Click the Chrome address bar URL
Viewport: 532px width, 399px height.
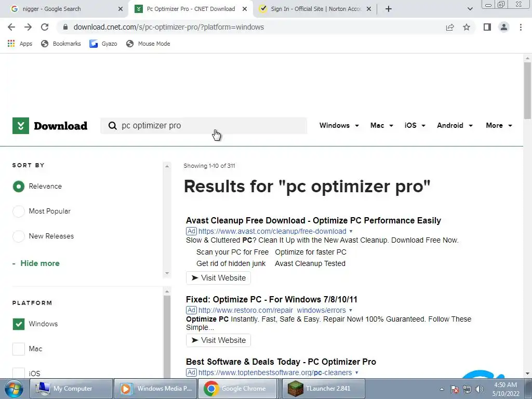click(x=169, y=27)
